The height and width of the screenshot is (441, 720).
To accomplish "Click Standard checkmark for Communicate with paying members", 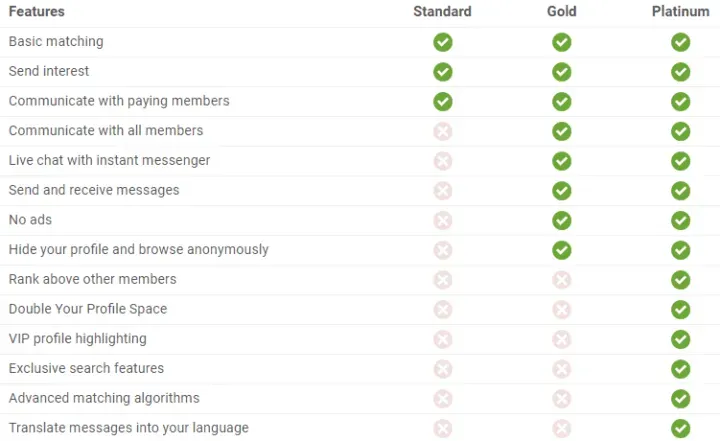I will [442, 101].
